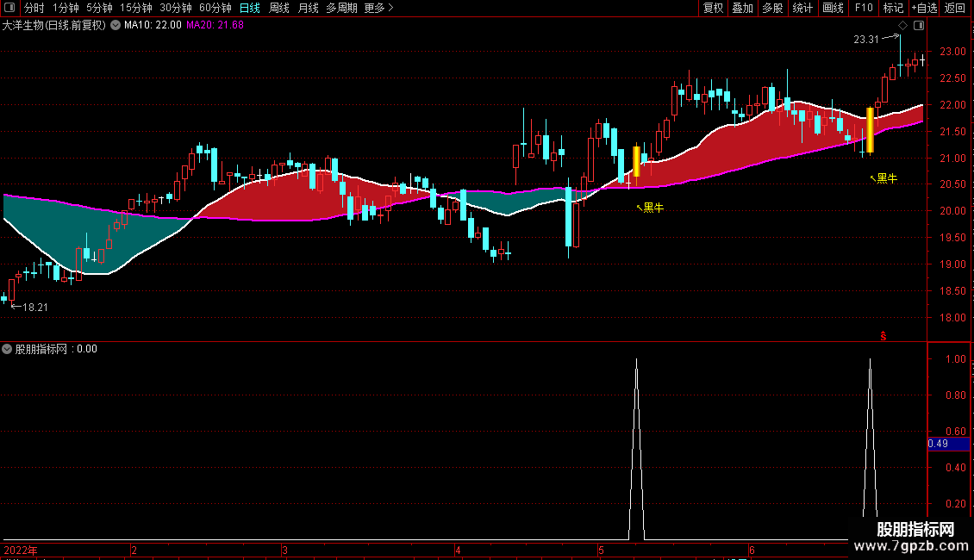Viewport: 974px width, 560px height.
Task: Expand the 更多 more periods menu
Action: tap(378, 8)
